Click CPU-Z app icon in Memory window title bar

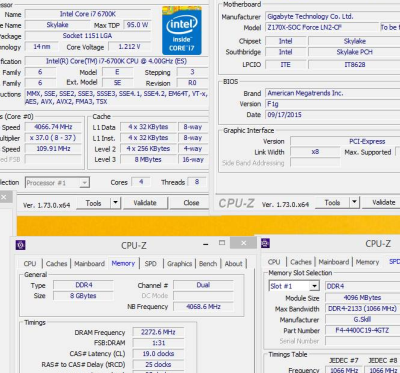(x=21, y=245)
